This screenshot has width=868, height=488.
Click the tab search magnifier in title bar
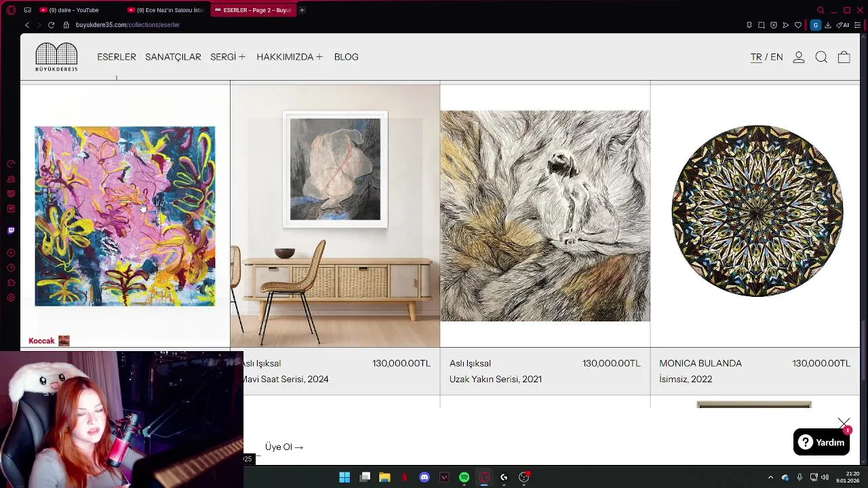click(821, 10)
